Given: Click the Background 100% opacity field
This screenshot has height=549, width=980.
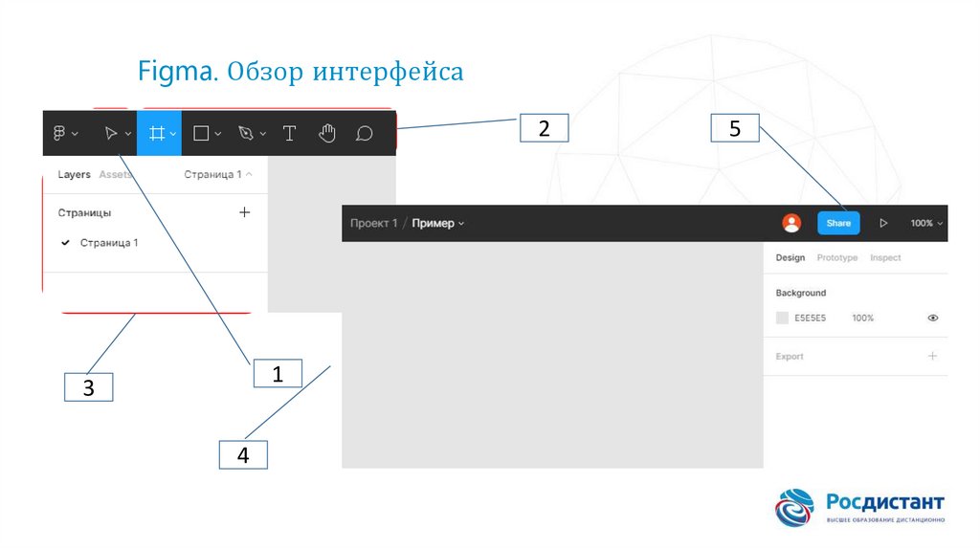Looking at the screenshot, I should [x=862, y=318].
